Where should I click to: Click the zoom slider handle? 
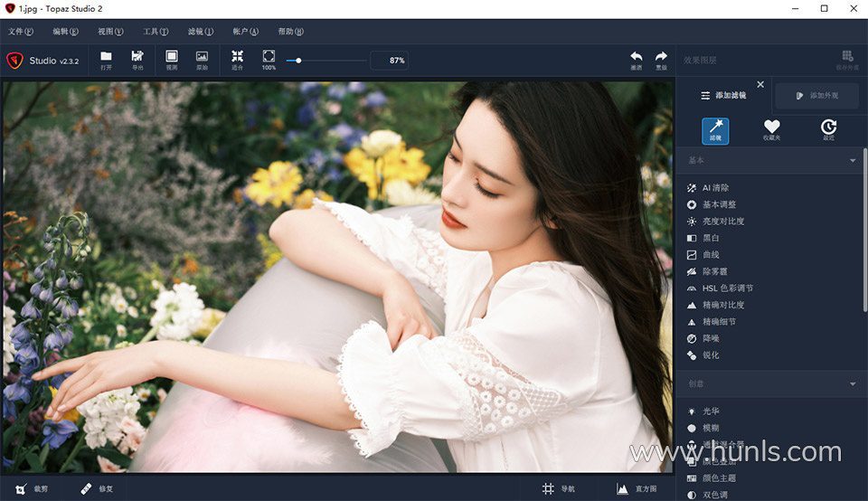[298, 61]
